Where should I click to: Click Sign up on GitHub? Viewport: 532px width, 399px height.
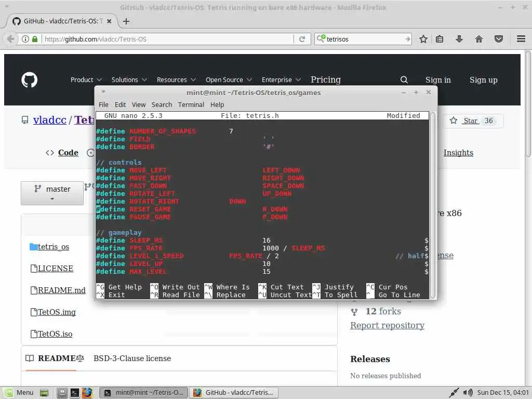[484, 79]
